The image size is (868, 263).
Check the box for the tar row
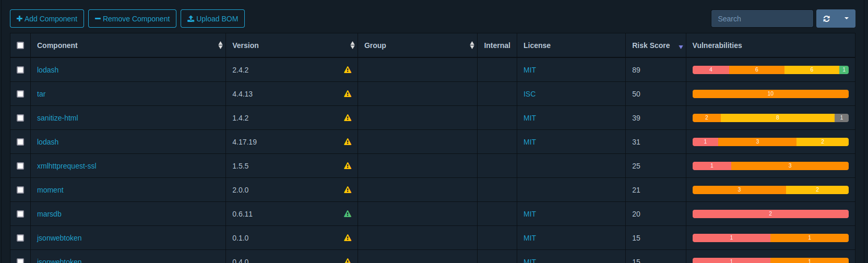(20, 94)
